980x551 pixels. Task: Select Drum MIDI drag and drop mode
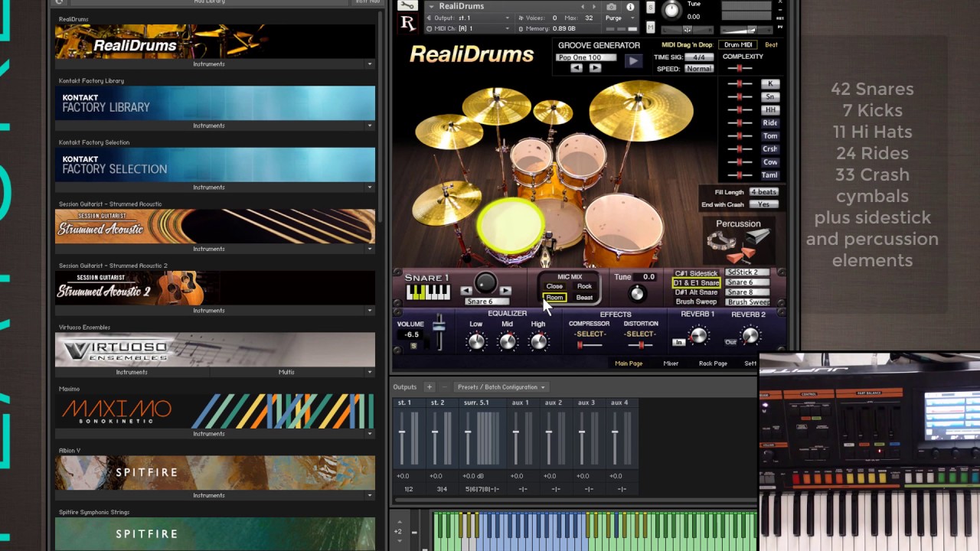click(738, 45)
